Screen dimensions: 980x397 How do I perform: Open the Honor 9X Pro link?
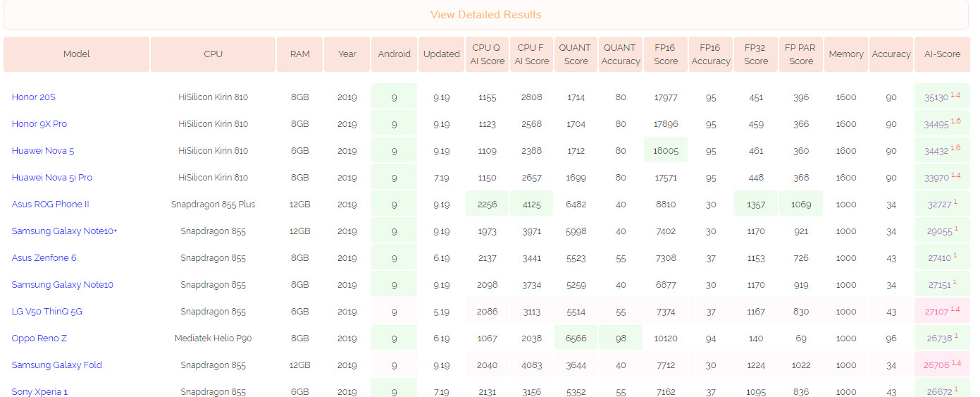[39, 124]
